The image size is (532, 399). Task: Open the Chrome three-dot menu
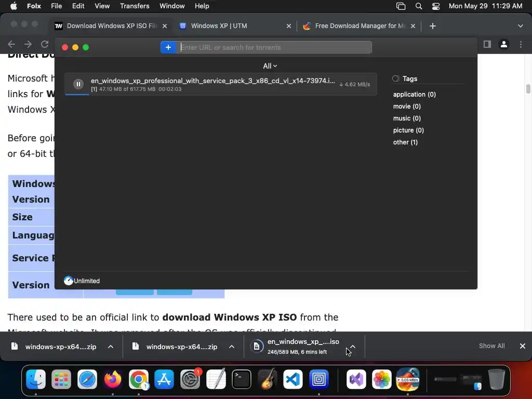(x=521, y=44)
